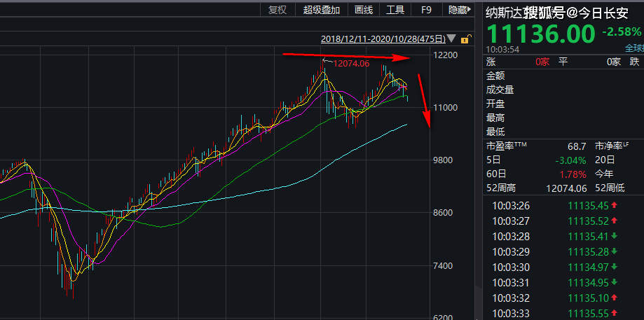Click down arrow beside 11135.41
The image size is (644, 320).
(615, 236)
